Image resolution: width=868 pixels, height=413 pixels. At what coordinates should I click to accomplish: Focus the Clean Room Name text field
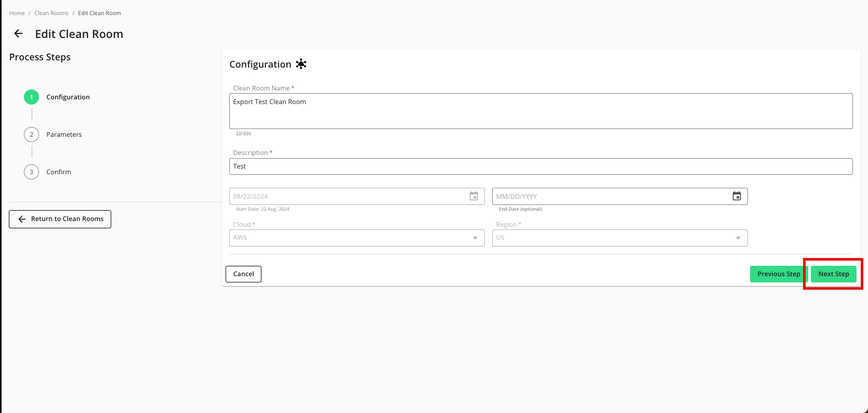(541, 111)
